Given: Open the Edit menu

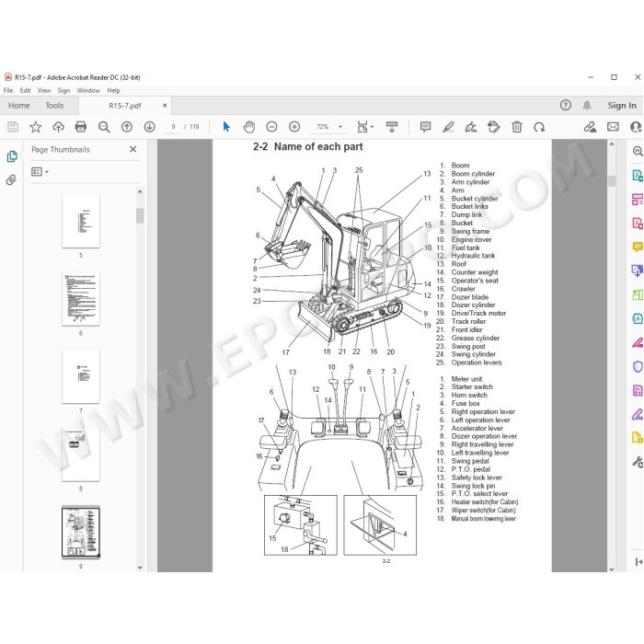Looking at the screenshot, I should [25, 90].
